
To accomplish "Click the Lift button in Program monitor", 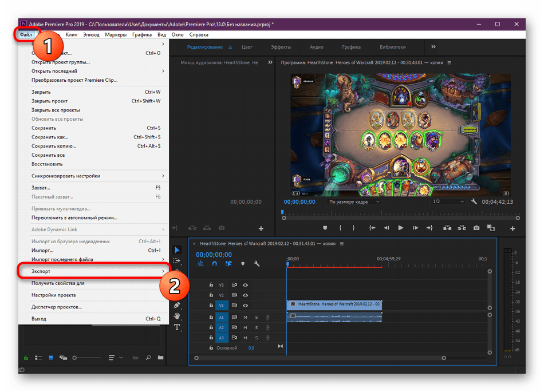I will click(x=448, y=228).
